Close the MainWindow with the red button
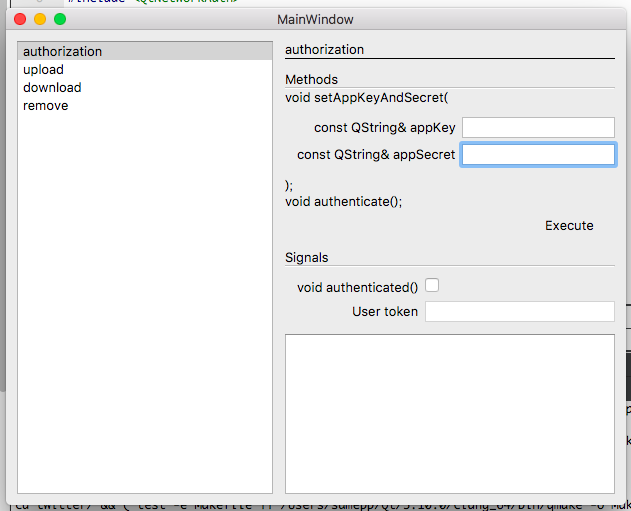This screenshot has width=631, height=511. coord(21,19)
